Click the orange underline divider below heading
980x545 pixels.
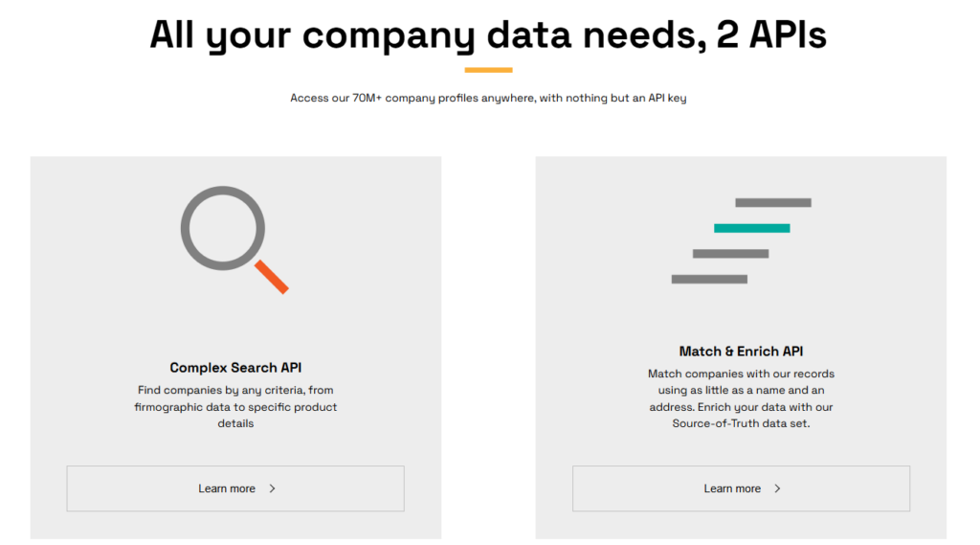point(489,70)
